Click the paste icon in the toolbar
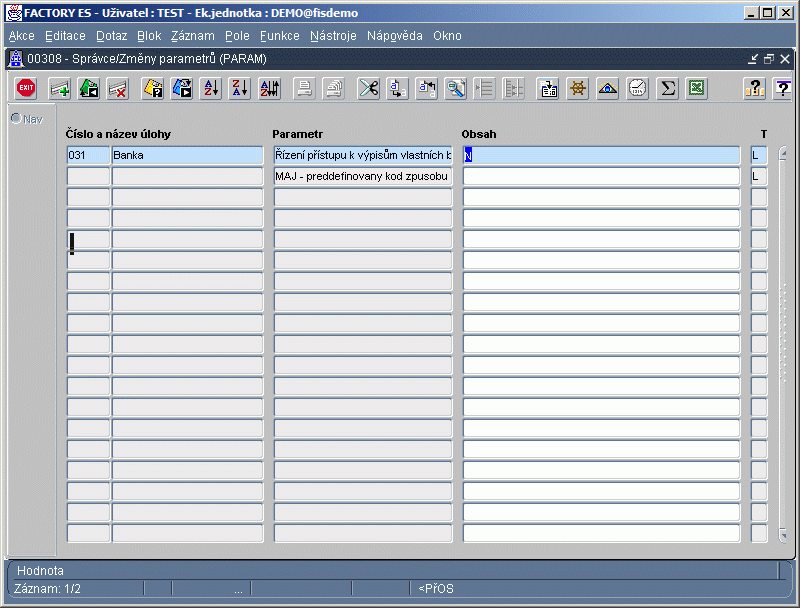The image size is (800, 608). click(427, 89)
